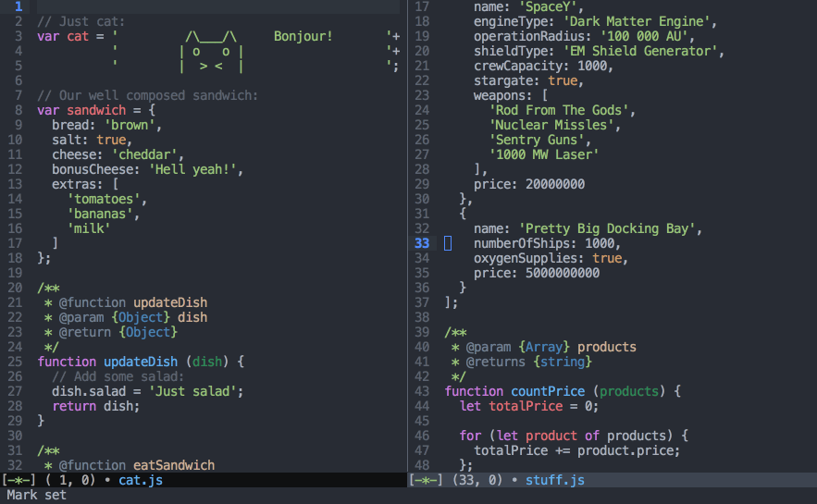Click the 'salt: true' line
817x504 pixels.
(x=93, y=140)
